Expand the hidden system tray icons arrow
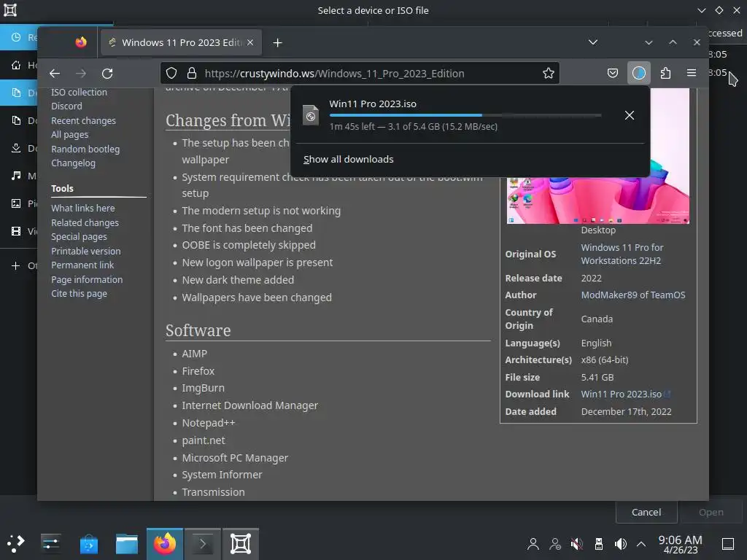Viewport: 747px width, 560px height. [641, 544]
